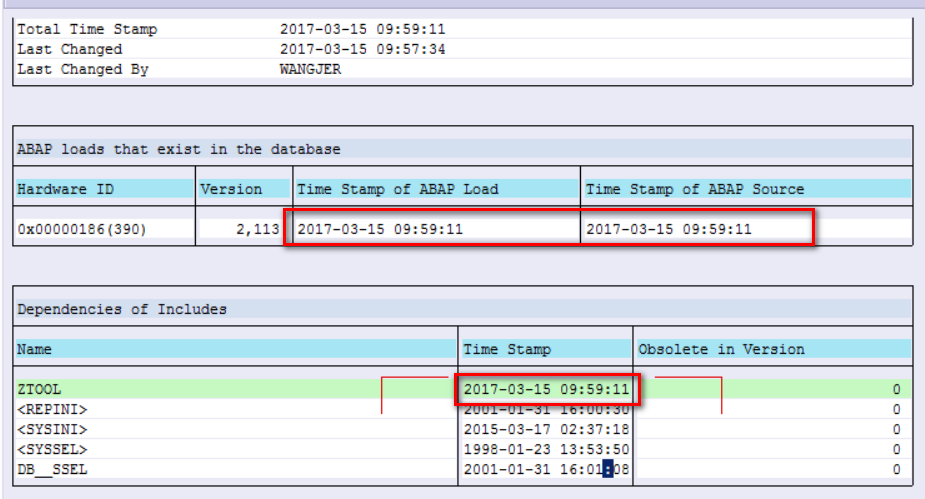925x499 pixels.
Task: Click the DB__SSEL time stamp 2001-01-31 16:01:08
Action: [546, 470]
